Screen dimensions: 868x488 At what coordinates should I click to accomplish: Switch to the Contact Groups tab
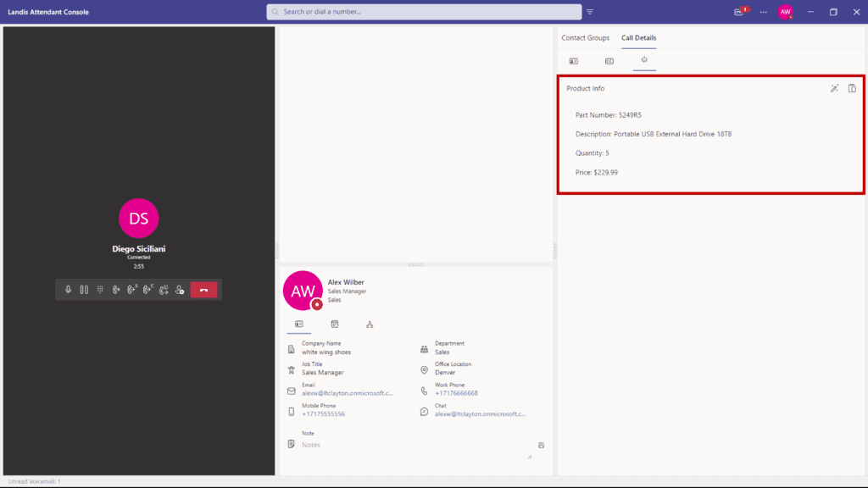coord(585,38)
